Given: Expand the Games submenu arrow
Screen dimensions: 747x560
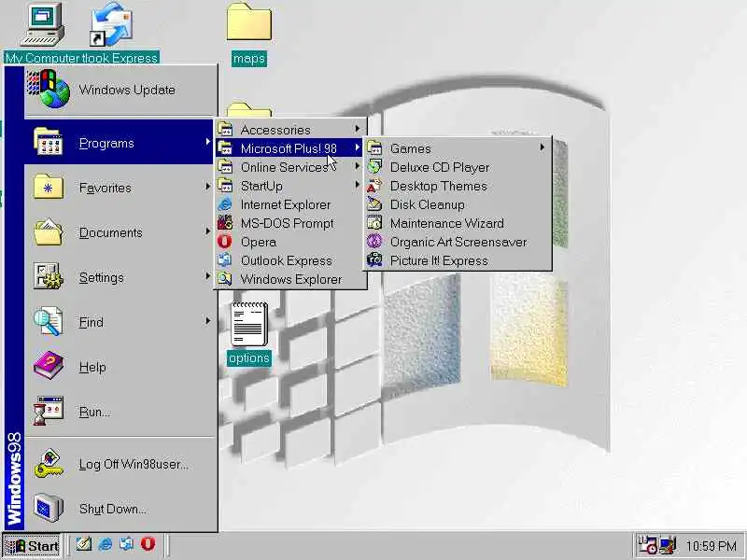Looking at the screenshot, I should (543, 147).
